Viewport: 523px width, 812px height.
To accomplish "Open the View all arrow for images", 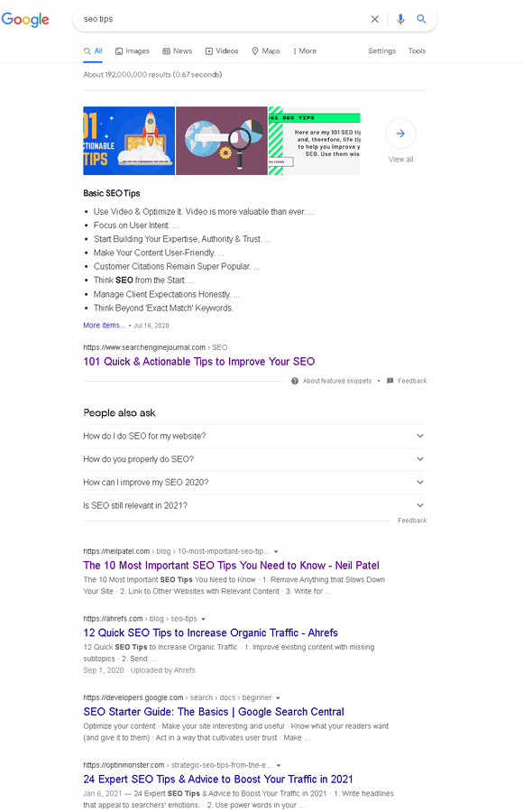I will pos(400,134).
